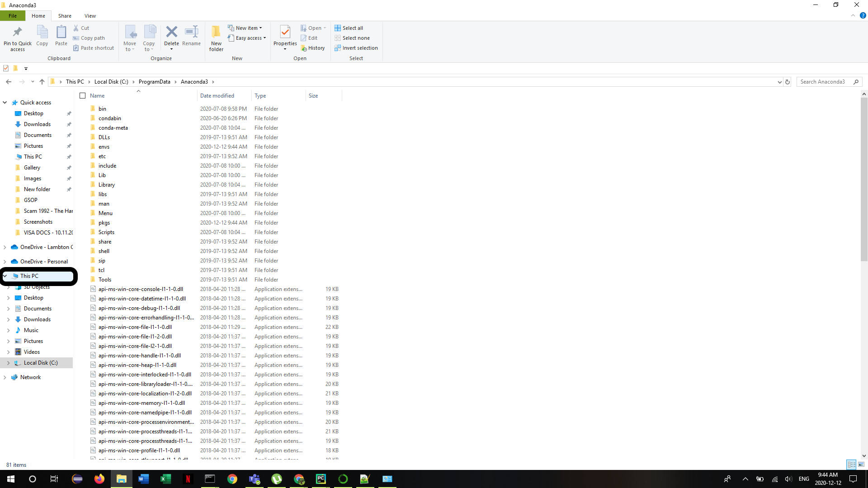Open Downloads under Quick access
The height and width of the screenshot is (488, 868).
tap(37, 124)
